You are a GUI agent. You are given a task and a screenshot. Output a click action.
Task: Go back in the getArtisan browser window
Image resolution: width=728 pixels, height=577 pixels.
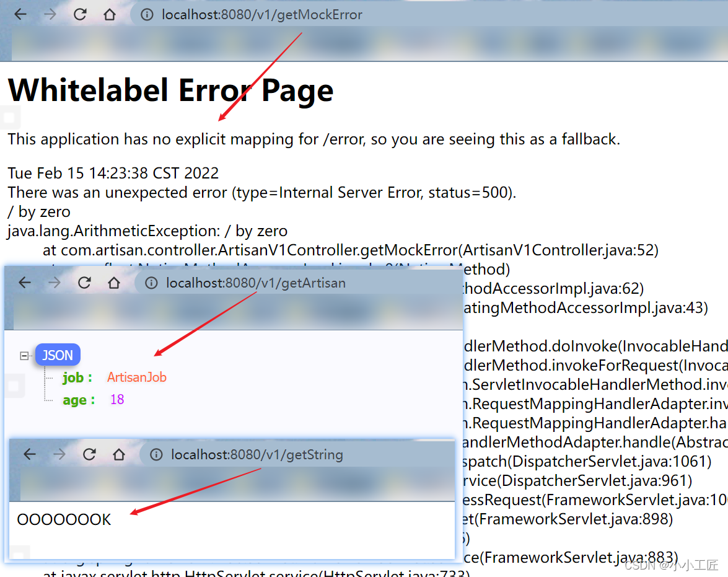point(25,283)
